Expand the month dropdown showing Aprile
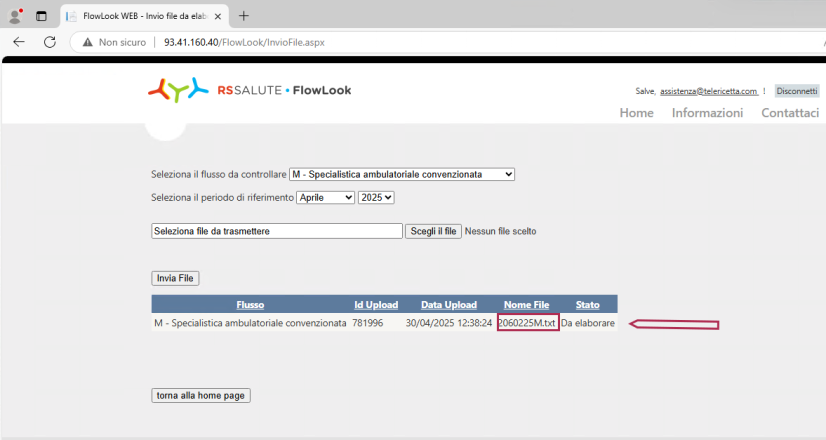 (x=325, y=198)
